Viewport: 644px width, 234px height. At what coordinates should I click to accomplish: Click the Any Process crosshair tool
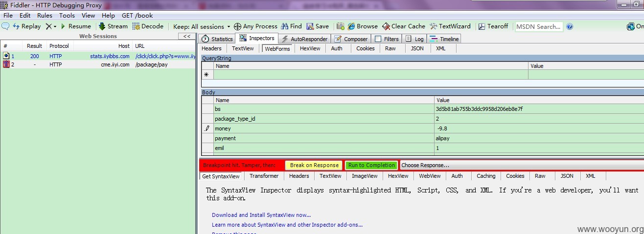255,26
